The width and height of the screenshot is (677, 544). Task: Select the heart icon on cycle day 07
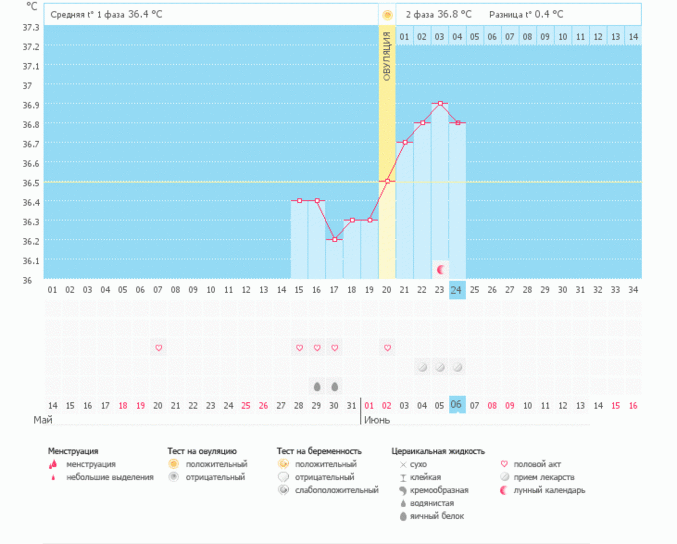(158, 347)
